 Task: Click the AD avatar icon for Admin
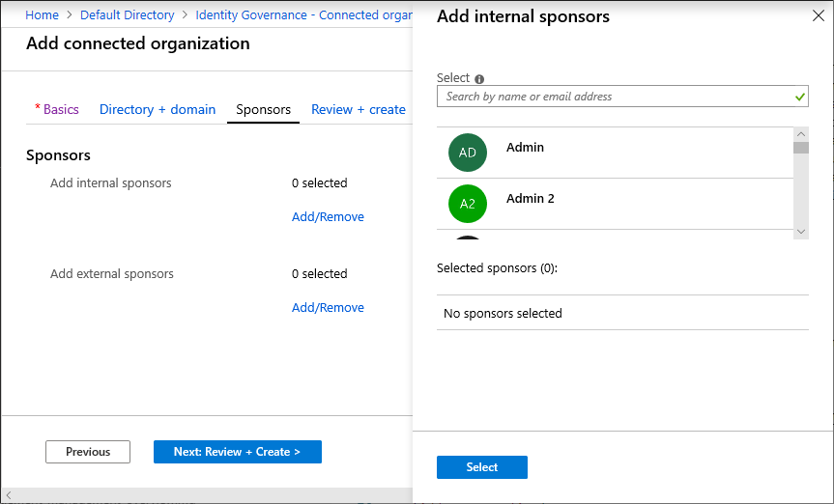pyautogui.click(x=468, y=153)
